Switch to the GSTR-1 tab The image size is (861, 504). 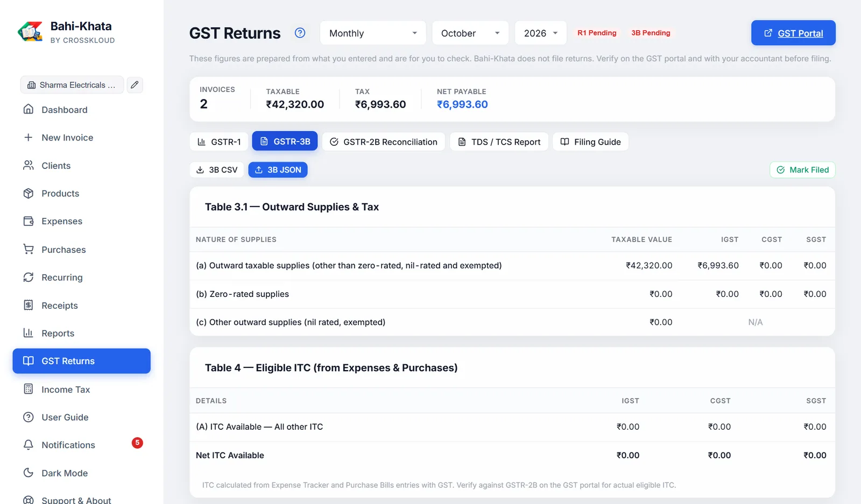tap(219, 141)
